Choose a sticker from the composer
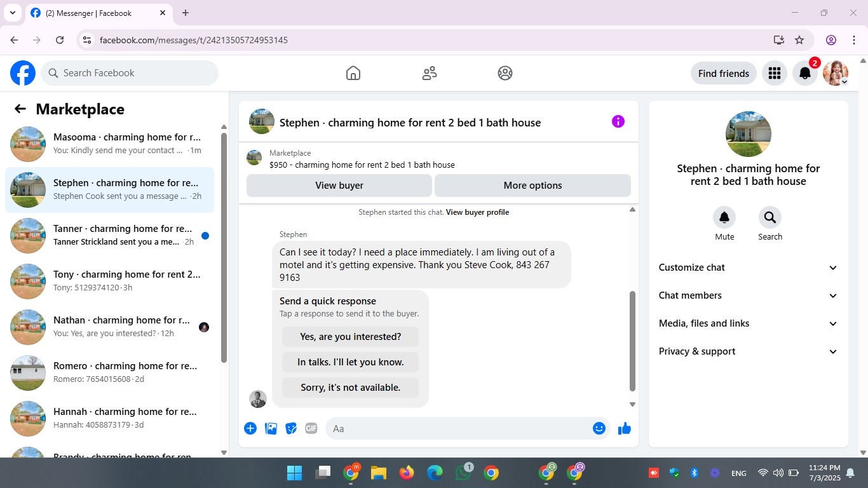 pyautogui.click(x=291, y=428)
